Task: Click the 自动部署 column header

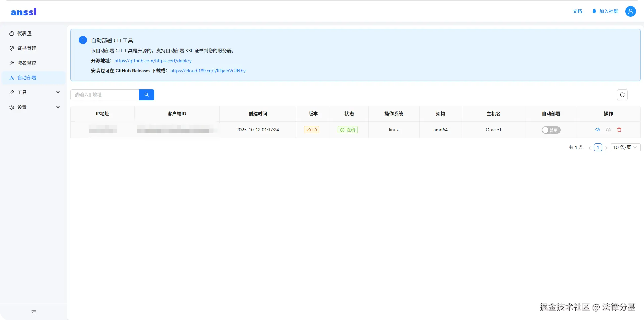Action: pyautogui.click(x=551, y=114)
